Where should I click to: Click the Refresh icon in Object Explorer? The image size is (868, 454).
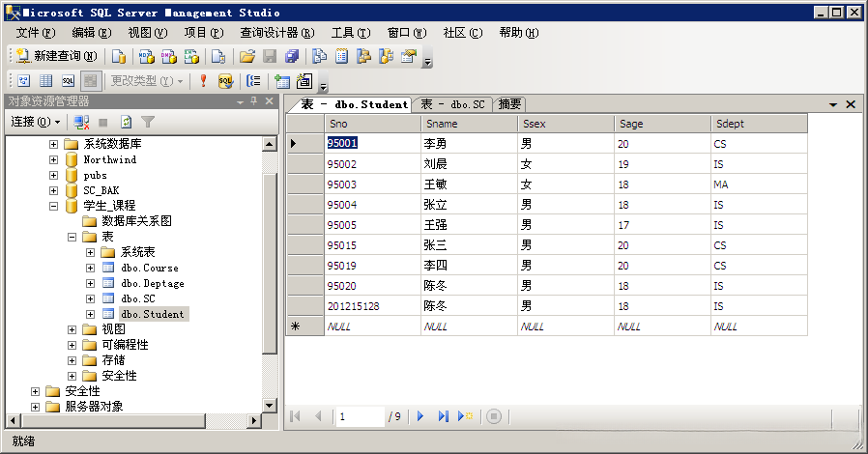[x=127, y=122]
